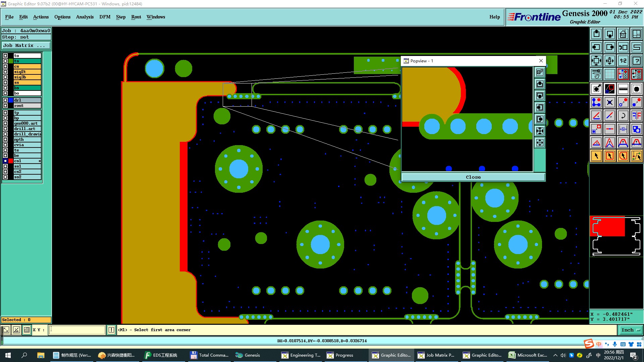Click the home view icon
The width and height of the screenshot is (644, 362).
(x=623, y=34)
